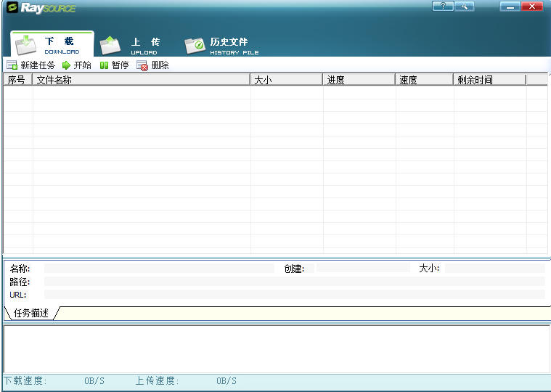Open the settings key button in title bar
This screenshot has width=551, height=392.
click(463, 7)
